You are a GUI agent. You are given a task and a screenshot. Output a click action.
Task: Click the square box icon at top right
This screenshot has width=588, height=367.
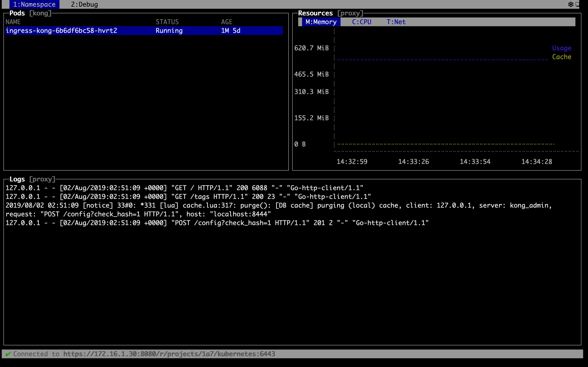pos(577,4)
